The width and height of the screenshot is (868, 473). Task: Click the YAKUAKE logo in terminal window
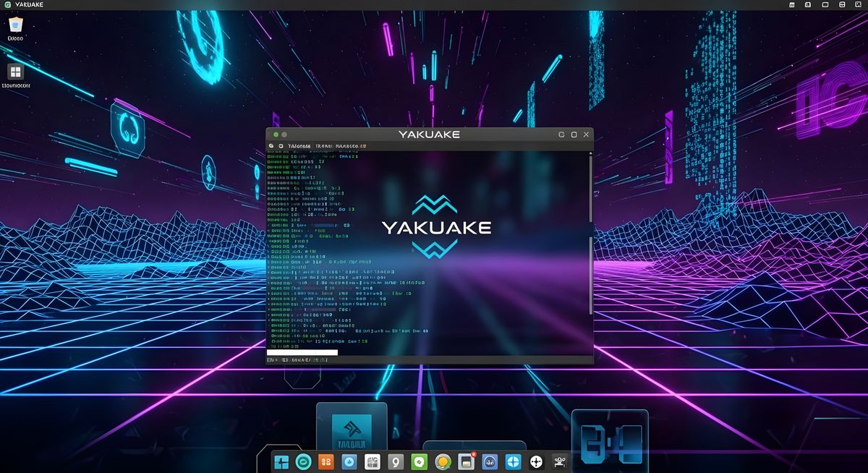[x=435, y=227]
